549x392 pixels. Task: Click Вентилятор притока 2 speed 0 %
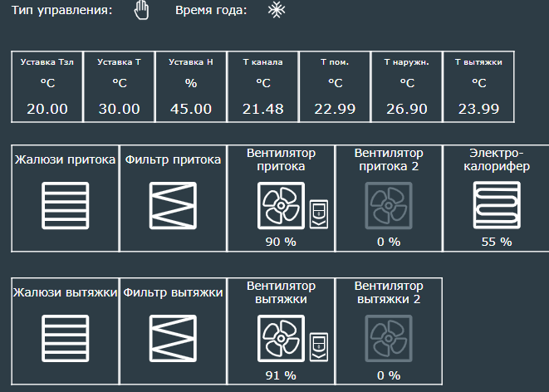tap(389, 242)
